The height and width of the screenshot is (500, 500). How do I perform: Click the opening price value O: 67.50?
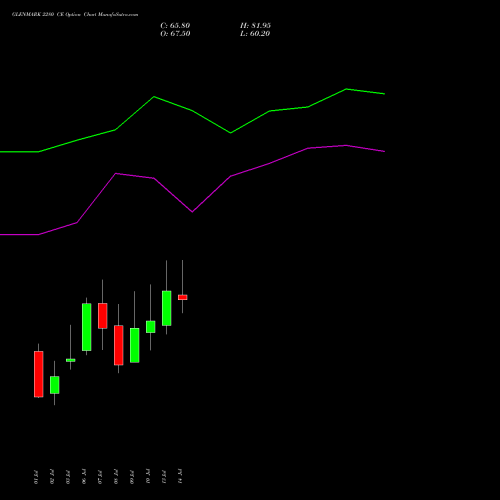(x=175, y=34)
